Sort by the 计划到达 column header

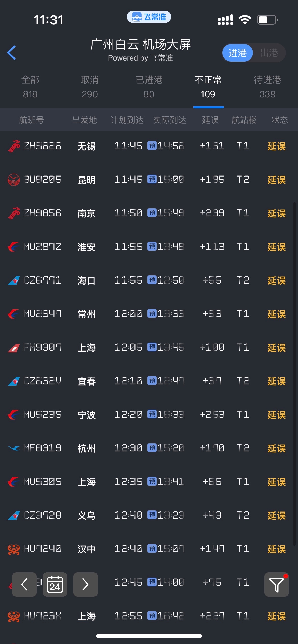coord(127,120)
